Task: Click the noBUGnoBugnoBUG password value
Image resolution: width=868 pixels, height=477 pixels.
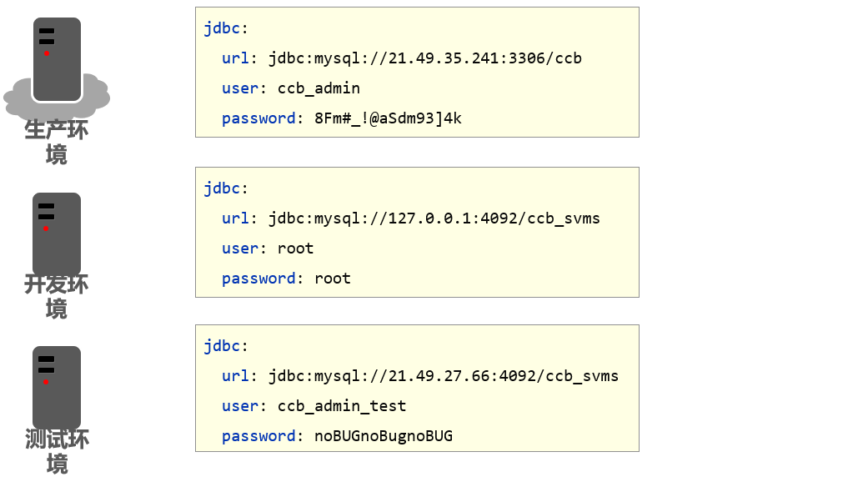Action: pos(384,436)
